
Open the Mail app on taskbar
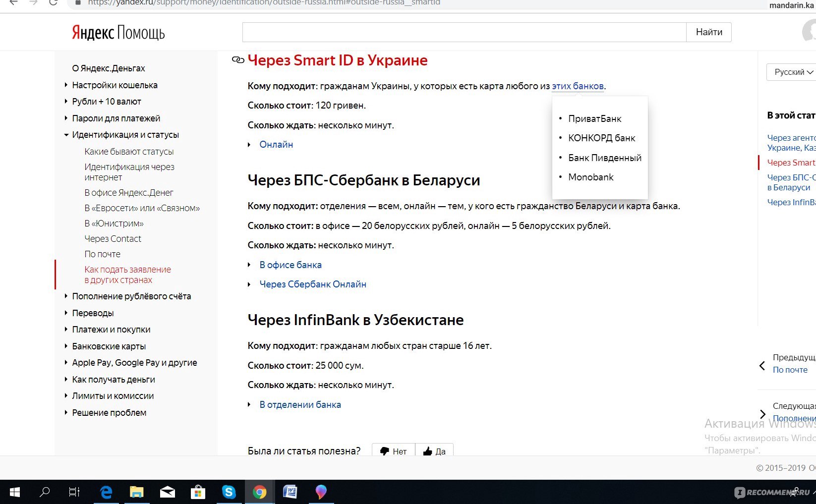[167, 492]
